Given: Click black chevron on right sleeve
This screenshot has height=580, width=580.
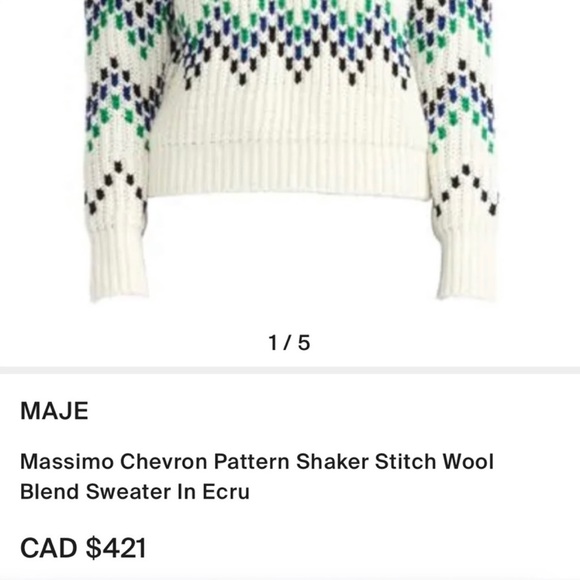Looking at the screenshot, I should tap(467, 190).
